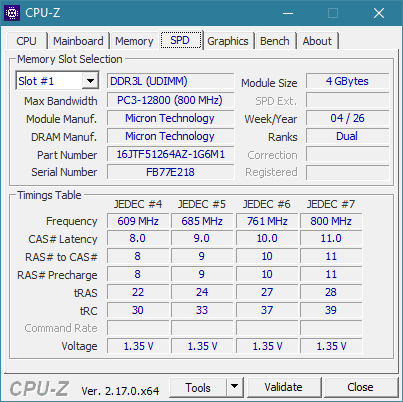Switch to the Mainboard tab
This screenshot has width=403, height=402.
coord(78,41)
